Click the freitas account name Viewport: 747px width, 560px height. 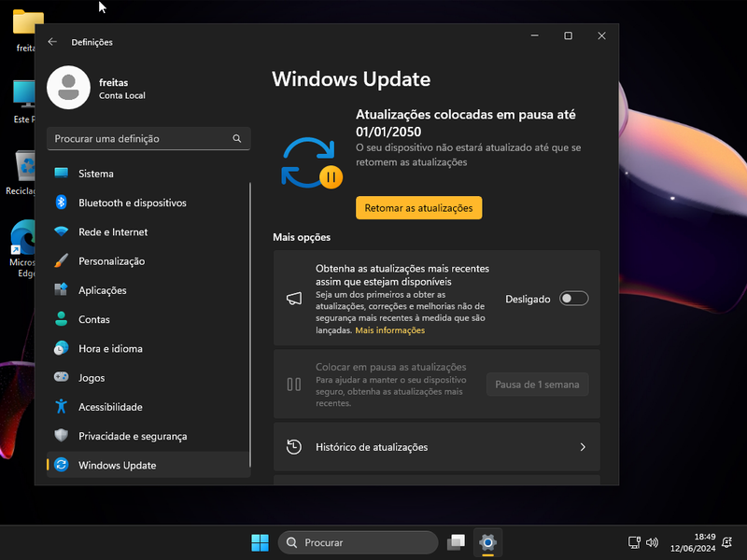113,82
